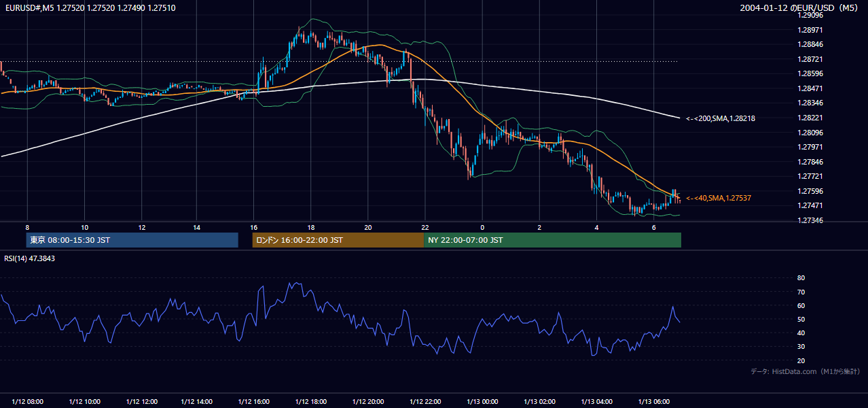This screenshot has width=868, height=408.
Task: Click the 1/12 18:00 bottom time label
Action: point(311,401)
